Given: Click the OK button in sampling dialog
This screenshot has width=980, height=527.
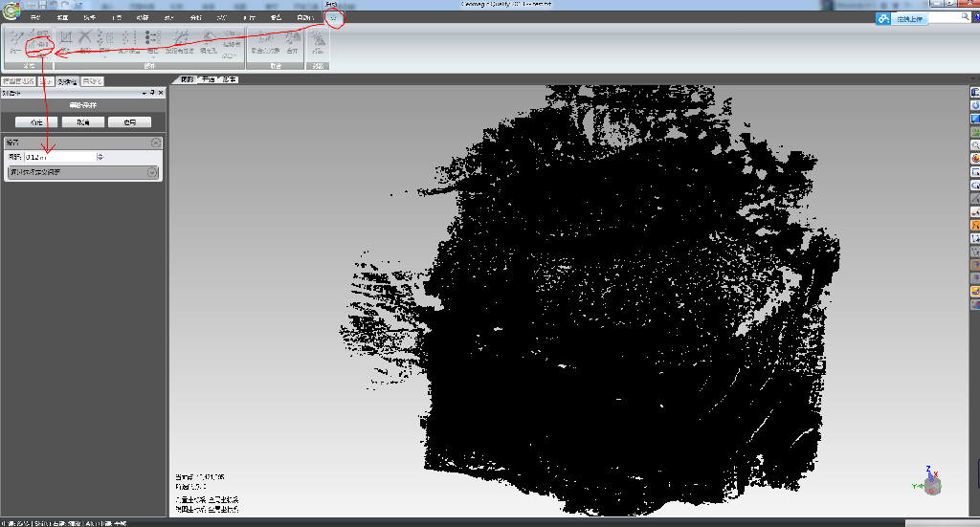Looking at the screenshot, I should coord(36,122).
